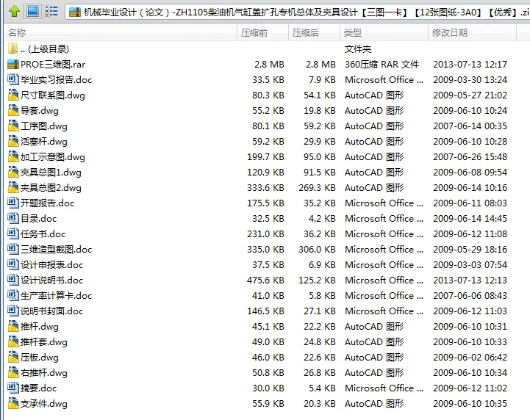Select the 生产率计算卡.doc file icon
Viewport: 530px width, 420px height.
(x=13, y=295)
